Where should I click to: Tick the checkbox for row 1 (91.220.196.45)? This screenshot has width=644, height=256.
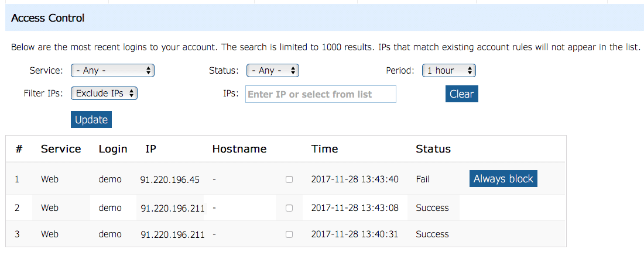point(289,179)
